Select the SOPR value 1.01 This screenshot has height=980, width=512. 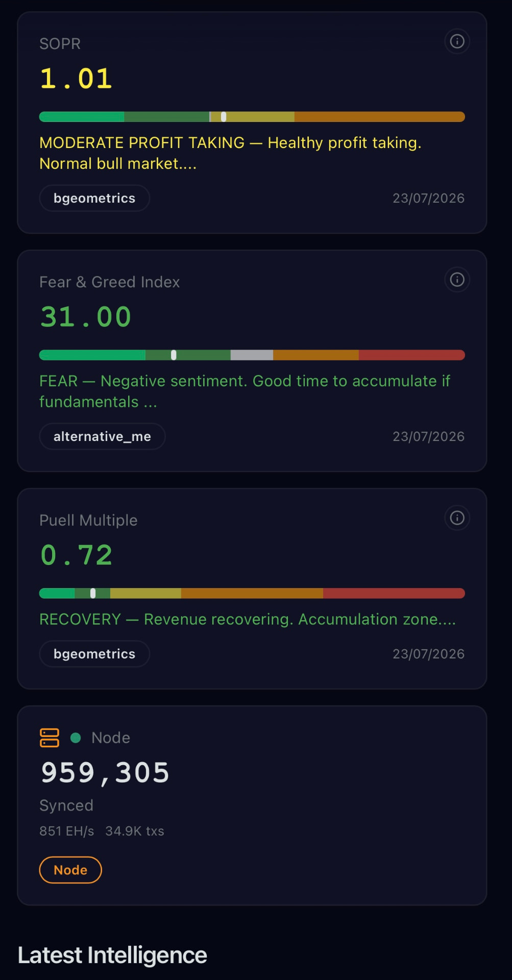click(x=76, y=79)
